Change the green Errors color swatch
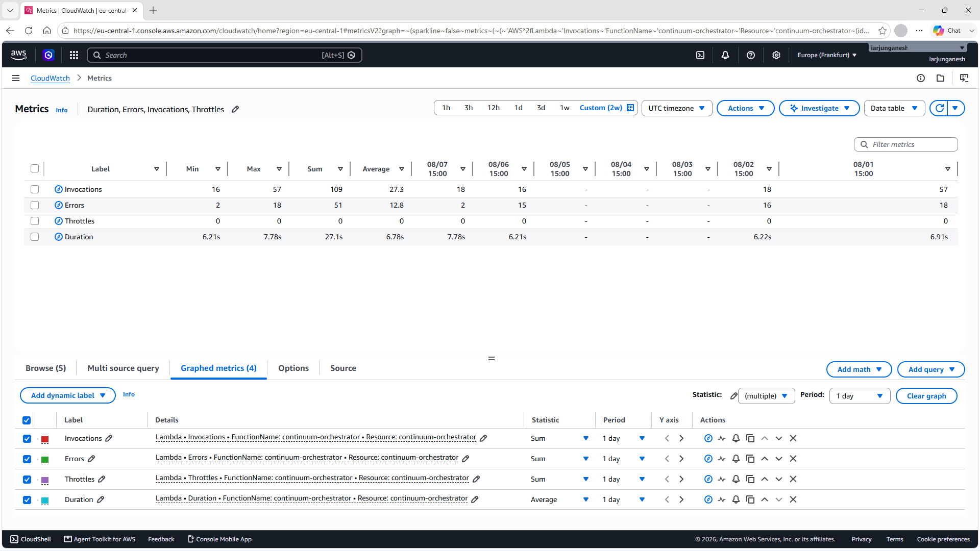 pos(45,460)
